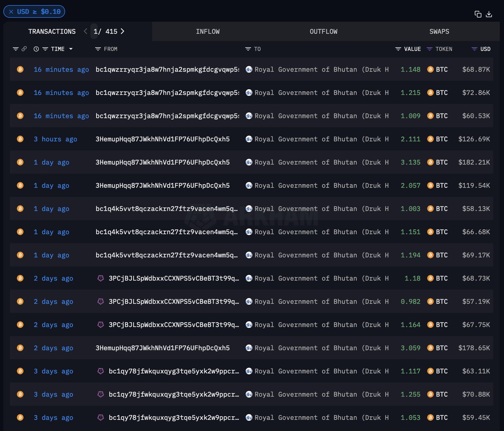Image resolution: width=504 pixels, height=431 pixels.
Task: Click Bhutan entity logo in $69.17K row
Action: click(x=249, y=255)
